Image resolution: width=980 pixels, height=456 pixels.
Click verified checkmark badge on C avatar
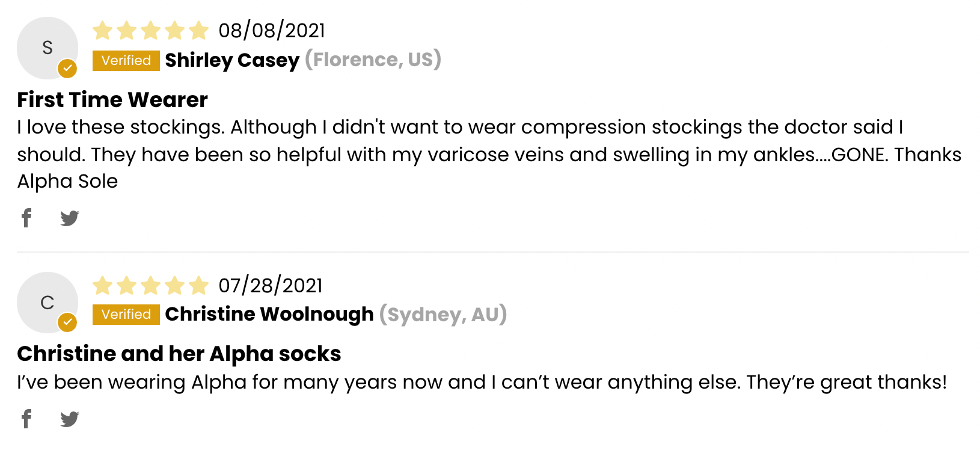(67, 322)
